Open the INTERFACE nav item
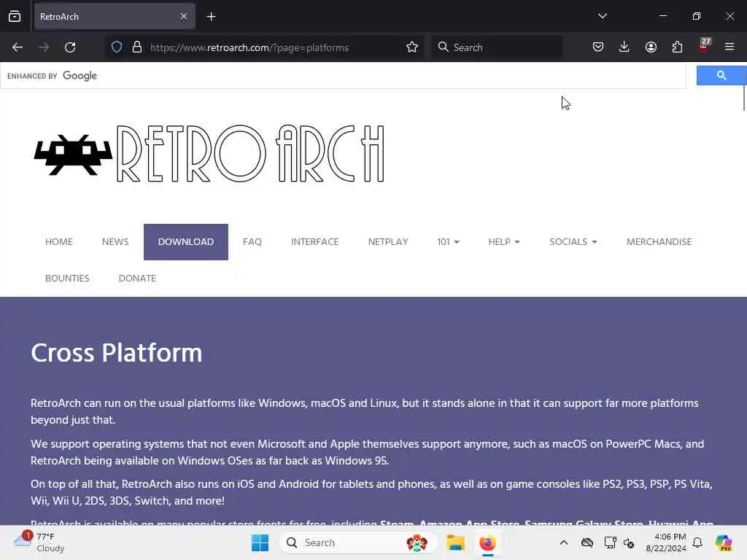The height and width of the screenshot is (560, 747). 315,242
